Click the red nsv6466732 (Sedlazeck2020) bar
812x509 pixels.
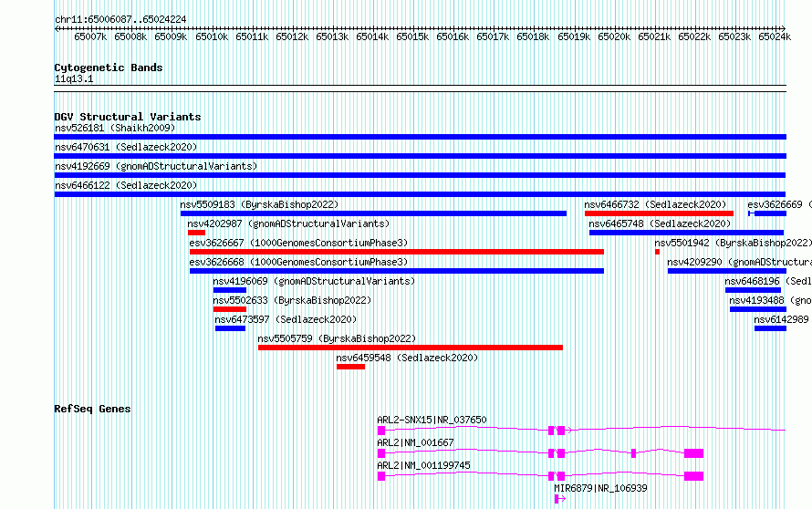[659, 213]
